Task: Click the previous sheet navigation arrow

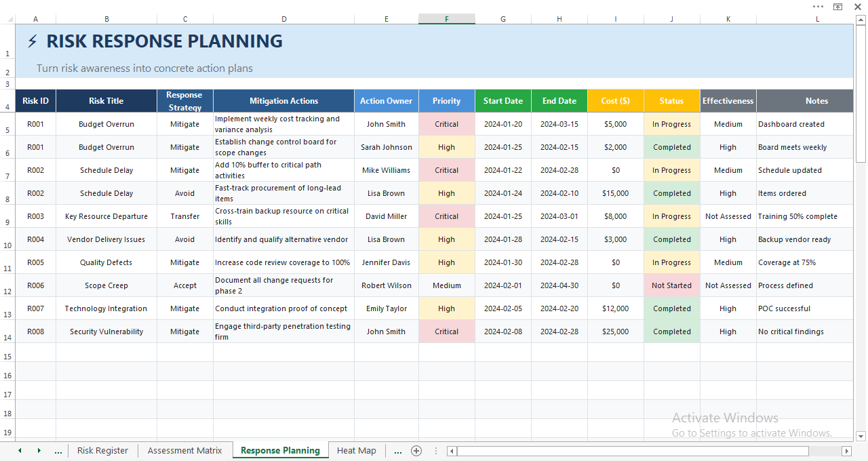Action: coord(20,451)
